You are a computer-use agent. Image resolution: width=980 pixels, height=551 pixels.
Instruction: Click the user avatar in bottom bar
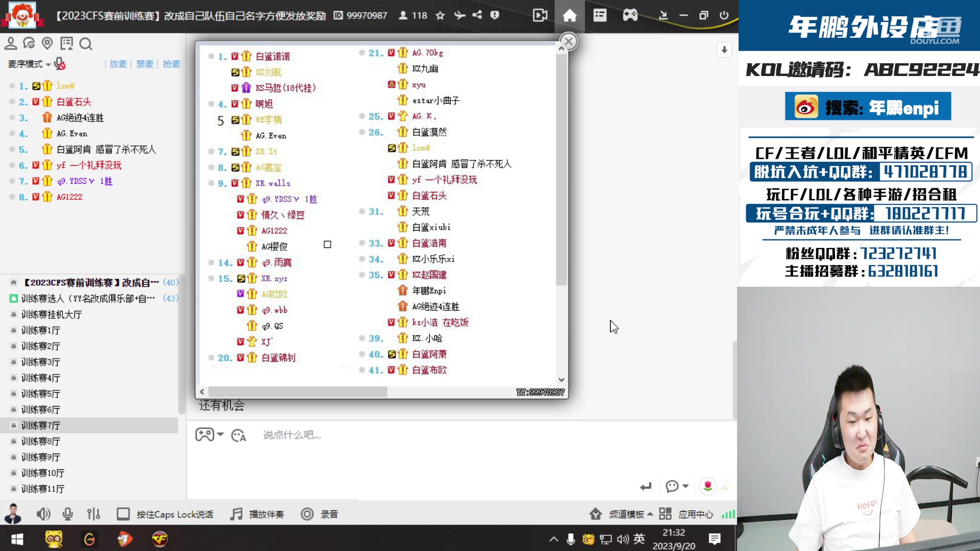click(x=13, y=513)
